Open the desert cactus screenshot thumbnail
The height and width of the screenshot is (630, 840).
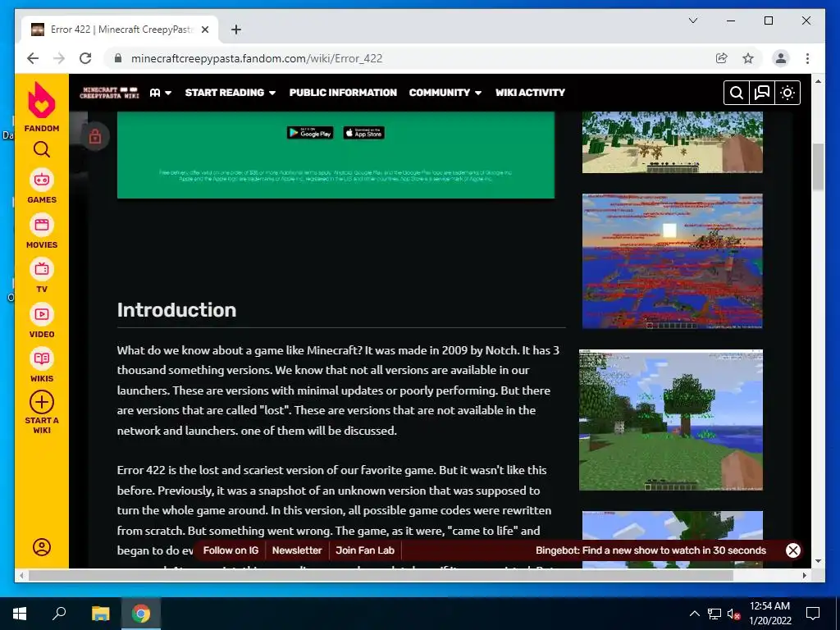[x=673, y=142]
